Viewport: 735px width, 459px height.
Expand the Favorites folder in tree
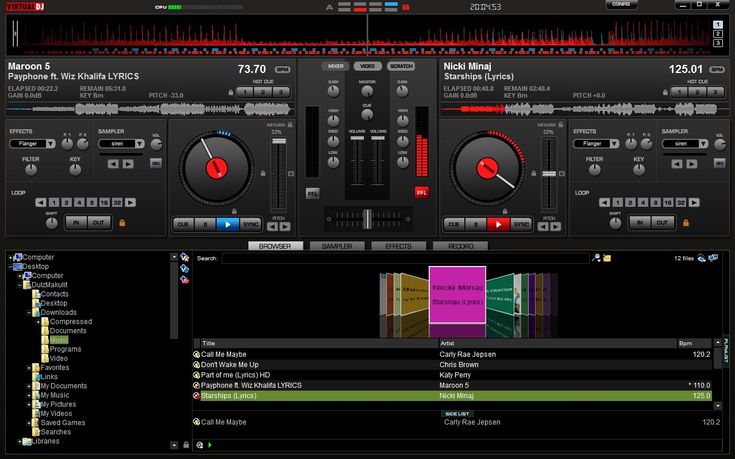pyautogui.click(x=30, y=367)
